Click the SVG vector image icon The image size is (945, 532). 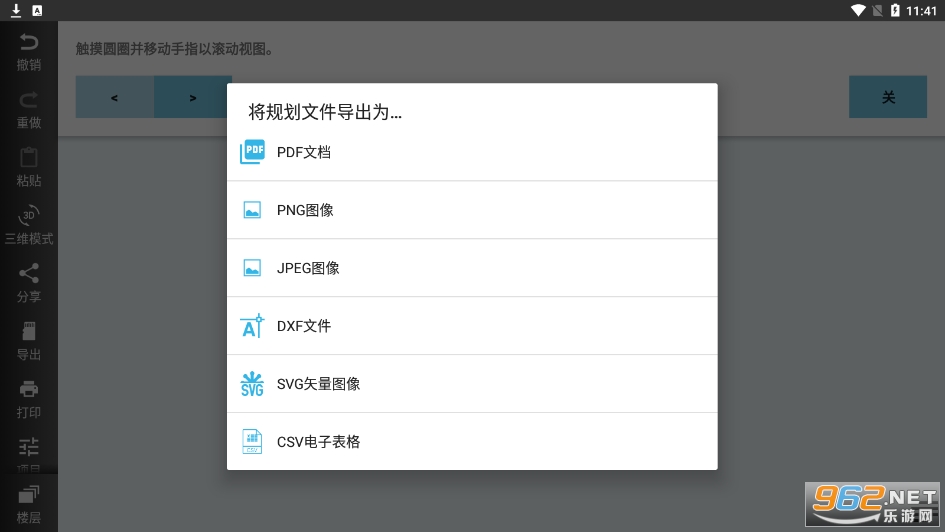point(252,384)
